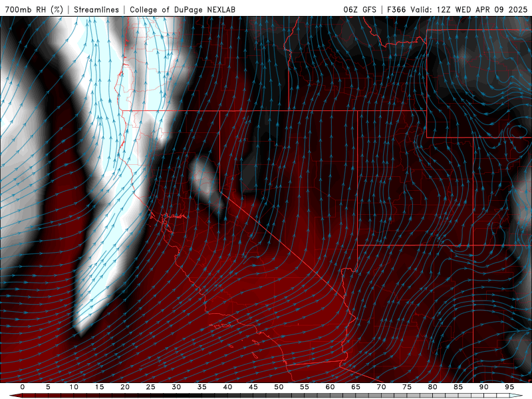Click the '65' value on color scale
This screenshot has height=399, width=532.
[x=356, y=387]
